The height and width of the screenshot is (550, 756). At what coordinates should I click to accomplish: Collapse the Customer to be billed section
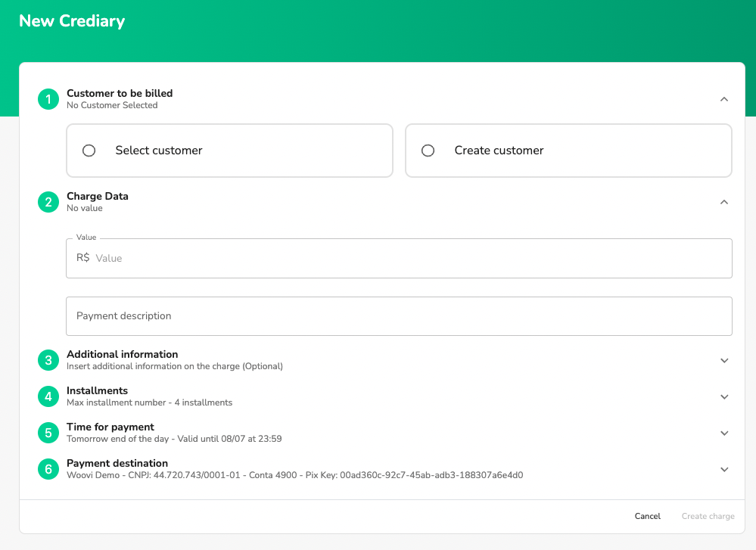tap(724, 99)
